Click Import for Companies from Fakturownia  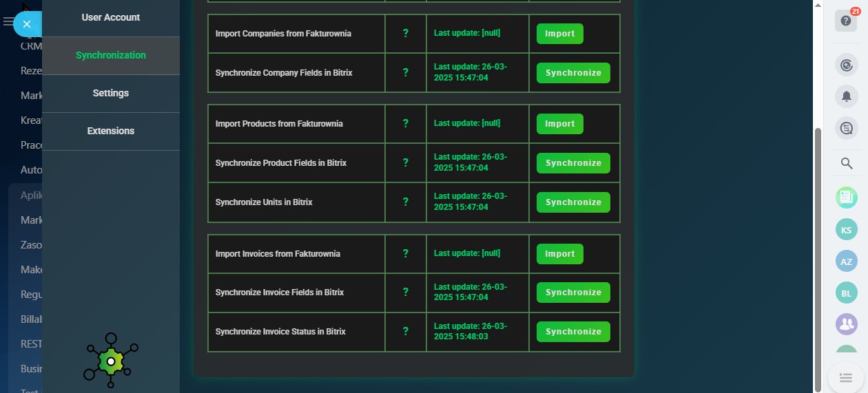[x=559, y=34]
